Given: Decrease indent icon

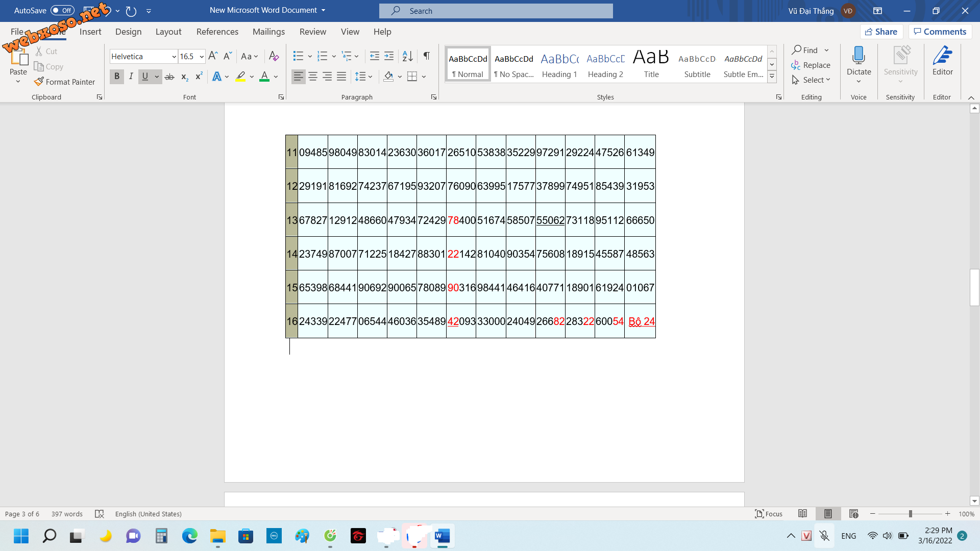Looking at the screenshot, I should pyautogui.click(x=374, y=56).
